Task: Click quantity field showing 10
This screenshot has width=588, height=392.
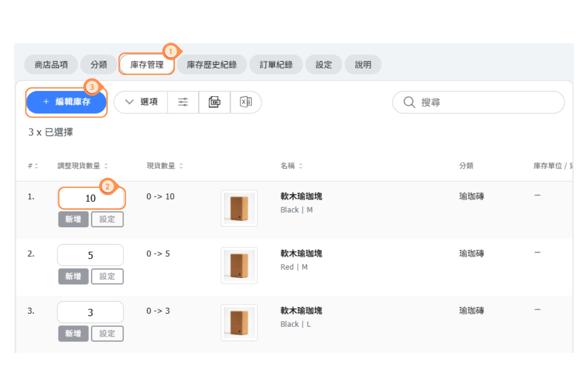Action: 91,198
